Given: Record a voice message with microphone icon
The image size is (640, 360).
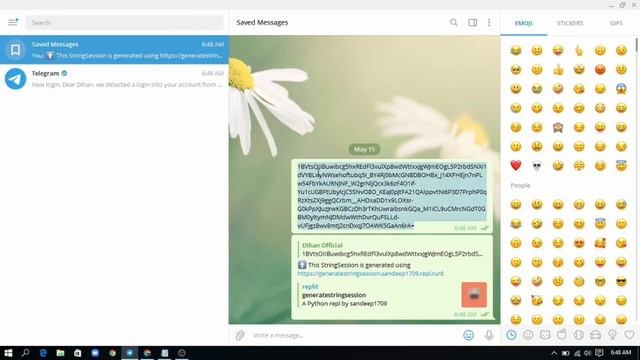Looking at the screenshot, I should (x=489, y=336).
